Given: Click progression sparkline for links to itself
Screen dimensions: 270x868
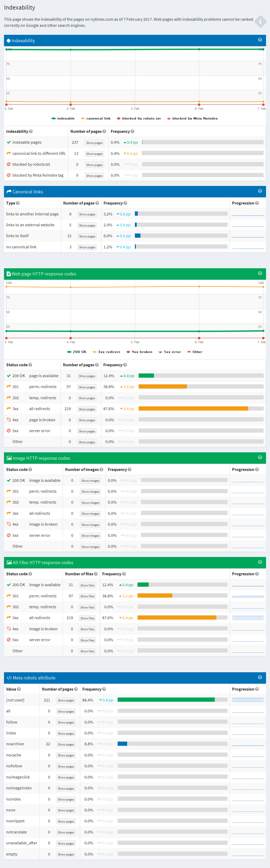Looking at the screenshot, I should click(x=248, y=236).
